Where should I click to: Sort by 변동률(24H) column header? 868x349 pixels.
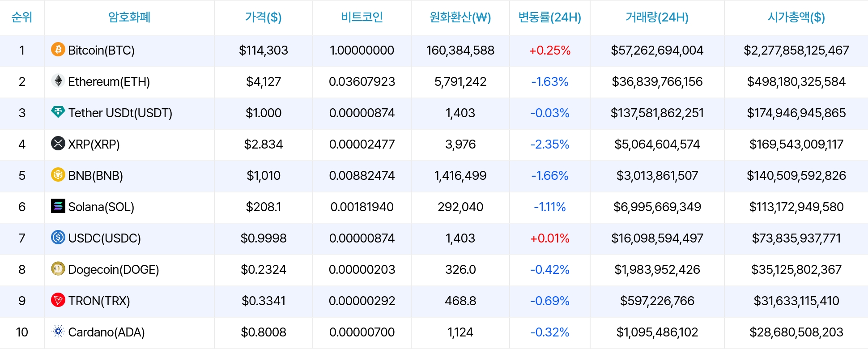(x=549, y=17)
